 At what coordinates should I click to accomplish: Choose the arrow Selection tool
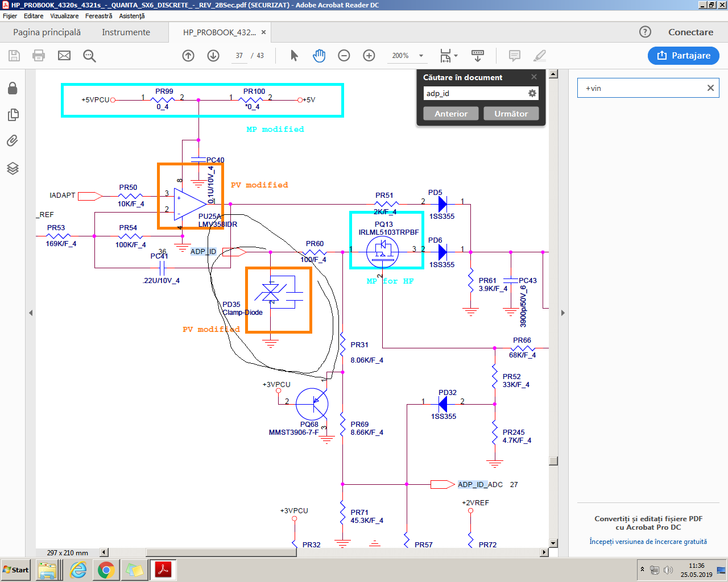pos(294,56)
